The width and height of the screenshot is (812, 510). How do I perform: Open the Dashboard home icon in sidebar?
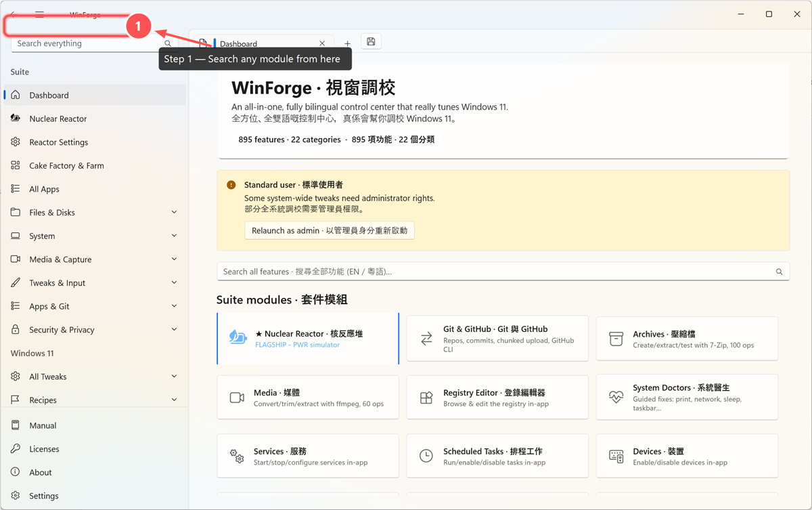click(16, 95)
